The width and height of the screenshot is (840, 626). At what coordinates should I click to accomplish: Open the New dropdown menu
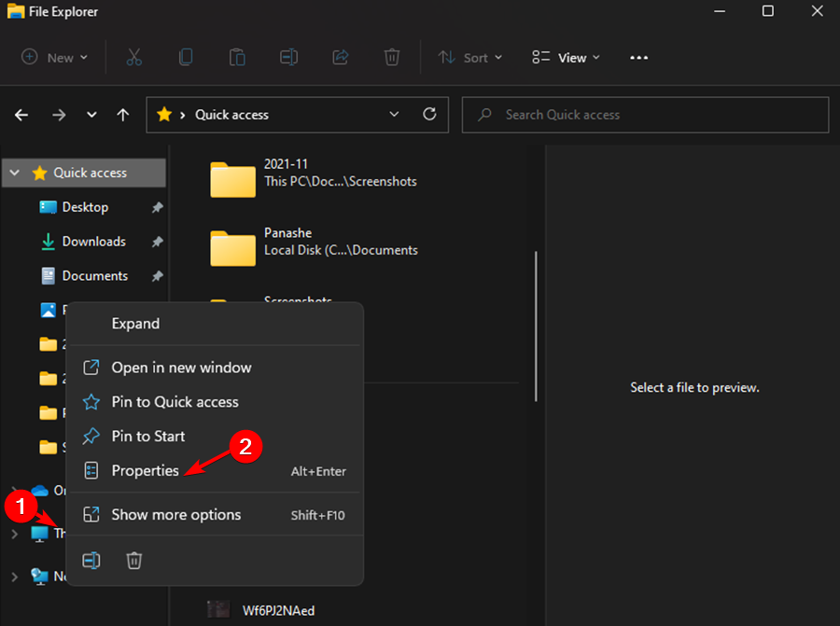[54, 57]
